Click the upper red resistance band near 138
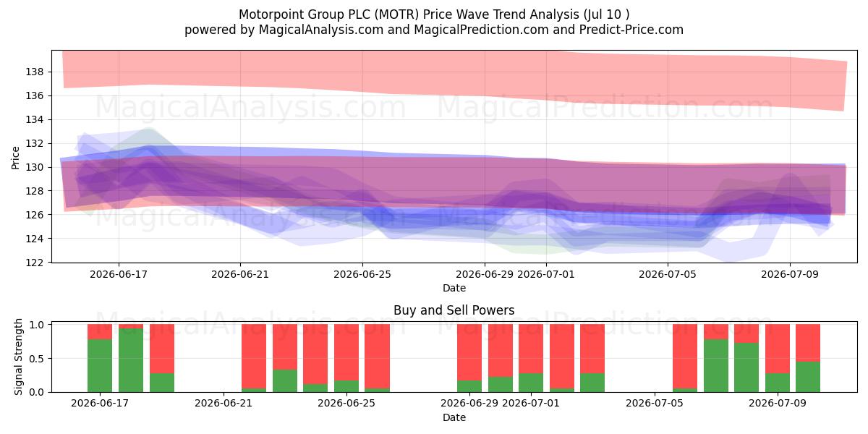This screenshot has height=434, width=868. click(x=454, y=76)
